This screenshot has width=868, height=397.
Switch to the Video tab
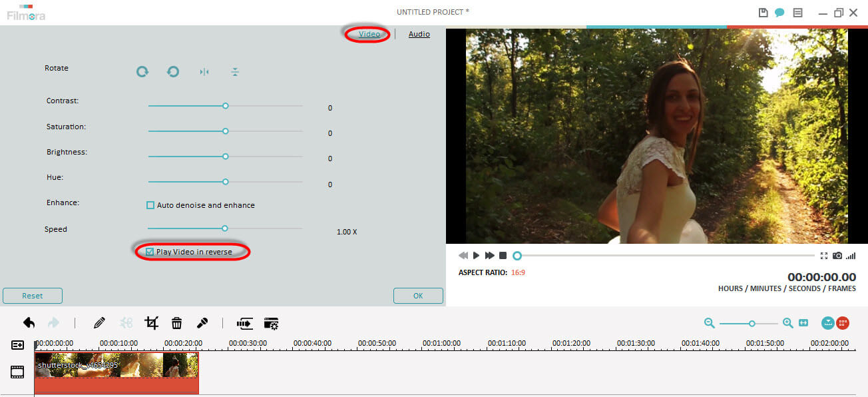pos(369,34)
